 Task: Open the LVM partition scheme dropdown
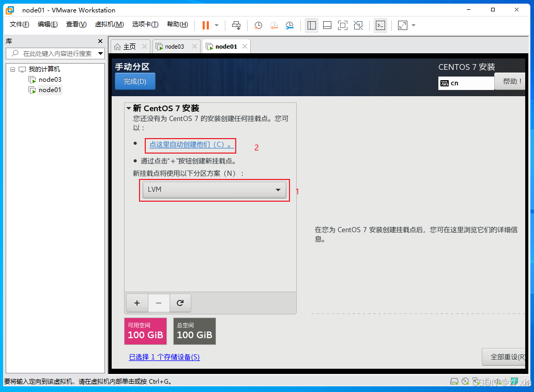(x=215, y=190)
